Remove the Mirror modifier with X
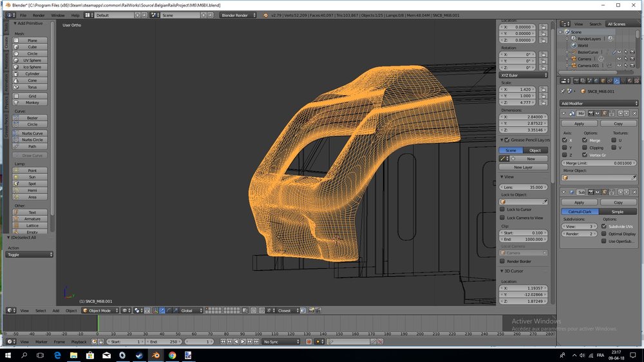 tap(634, 113)
